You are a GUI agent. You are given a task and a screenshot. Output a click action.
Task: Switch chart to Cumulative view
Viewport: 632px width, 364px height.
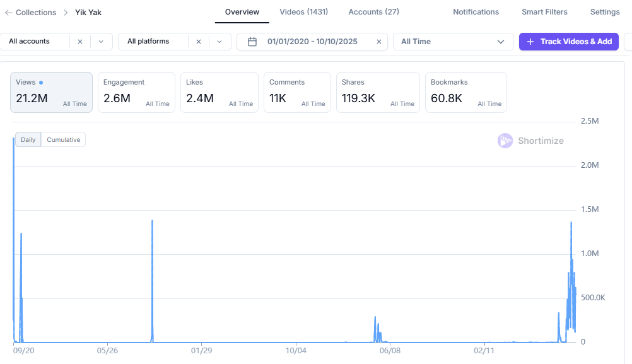click(63, 139)
